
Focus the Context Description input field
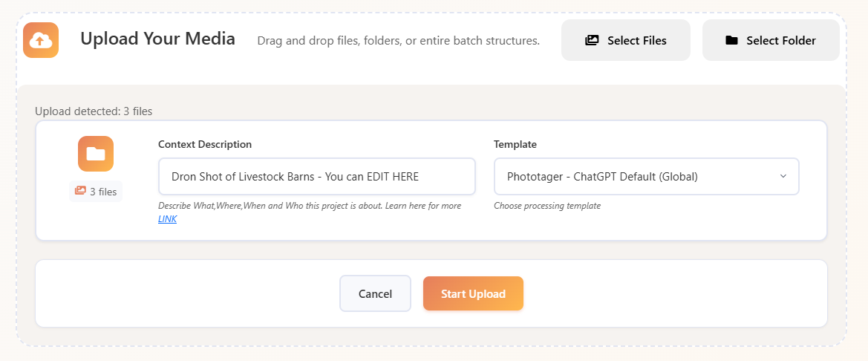coord(316,177)
